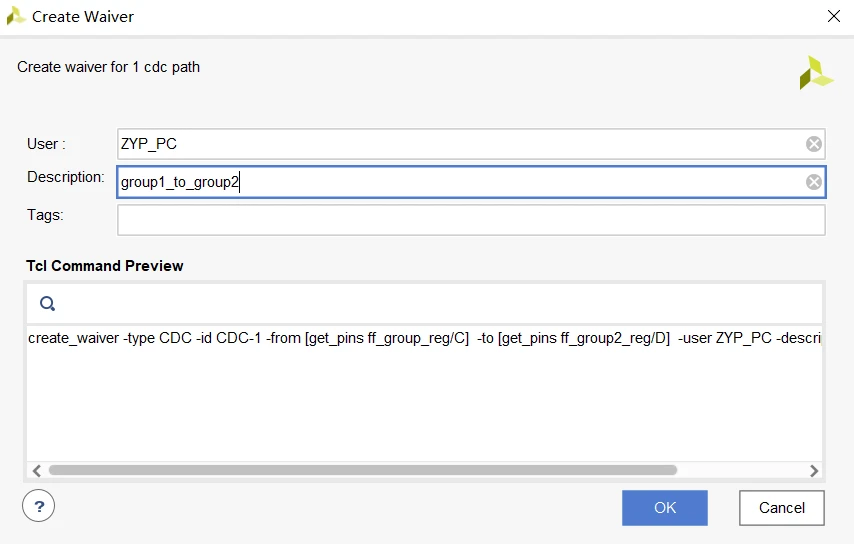Click the "Tcl Command Preview" heading
This screenshot has width=854, height=544.
105,266
